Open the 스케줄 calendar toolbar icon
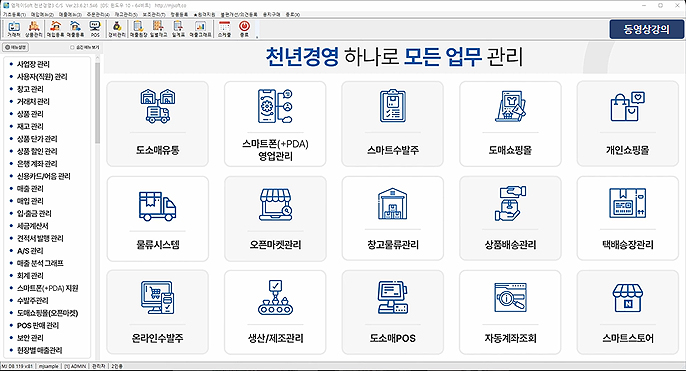 (224, 29)
